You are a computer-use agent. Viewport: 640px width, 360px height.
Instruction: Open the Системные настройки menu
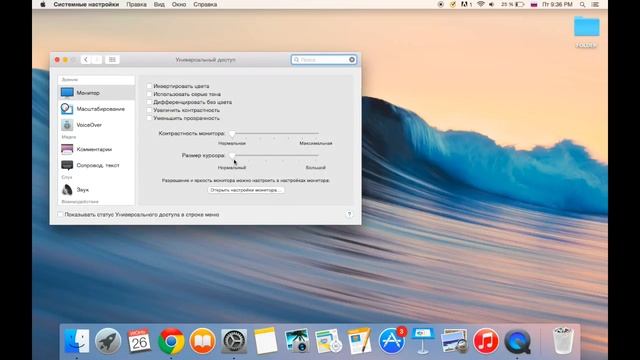click(x=86, y=4)
